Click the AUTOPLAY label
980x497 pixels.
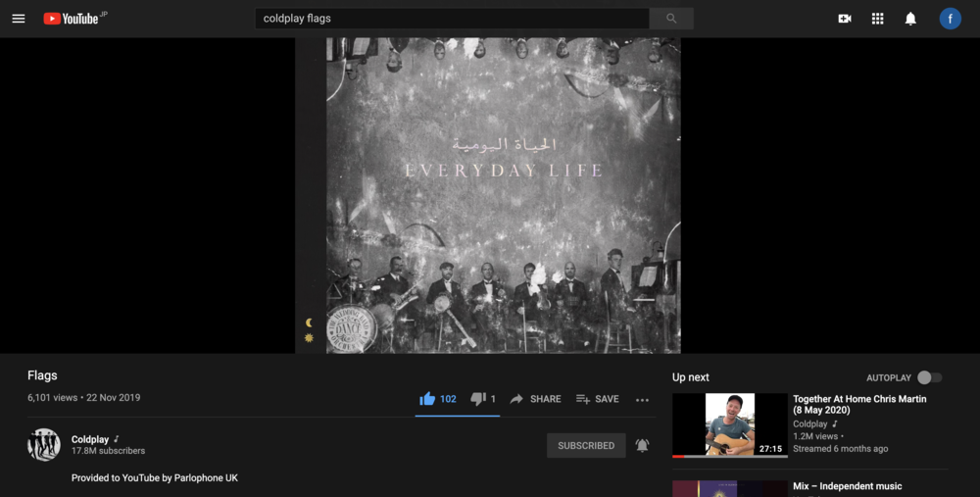tap(889, 377)
